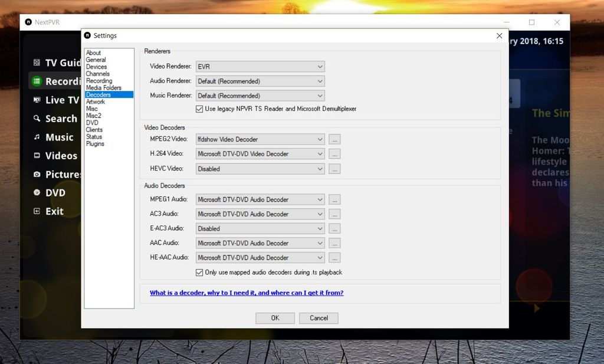Click the OK button
Viewport: 604px width, 364px height.
(275, 318)
